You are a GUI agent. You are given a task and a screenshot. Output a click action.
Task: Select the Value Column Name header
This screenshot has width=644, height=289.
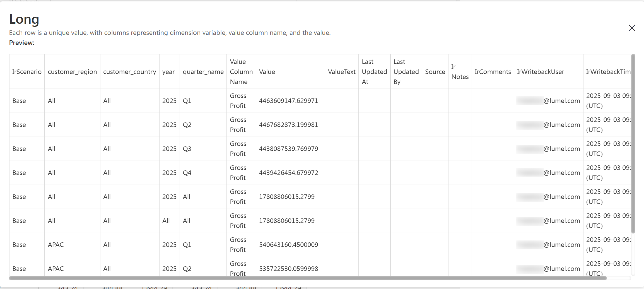click(x=241, y=72)
